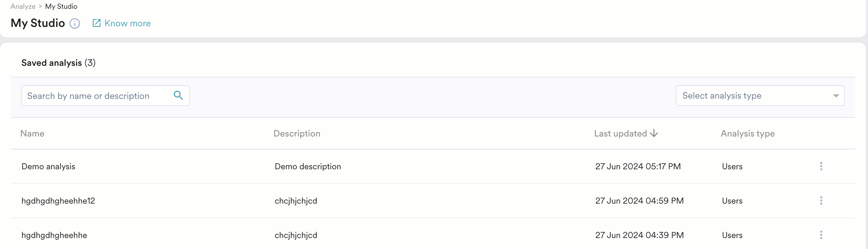The height and width of the screenshot is (249, 868).
Task: Click the dropdown caret in analysis type selector
Action: click(836, 96)
